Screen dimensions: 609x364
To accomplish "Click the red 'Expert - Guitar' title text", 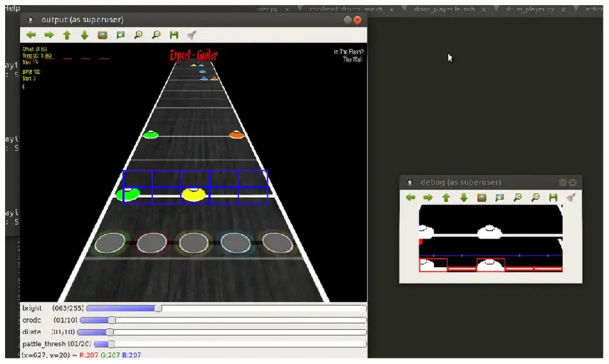I will click(193, 56).
